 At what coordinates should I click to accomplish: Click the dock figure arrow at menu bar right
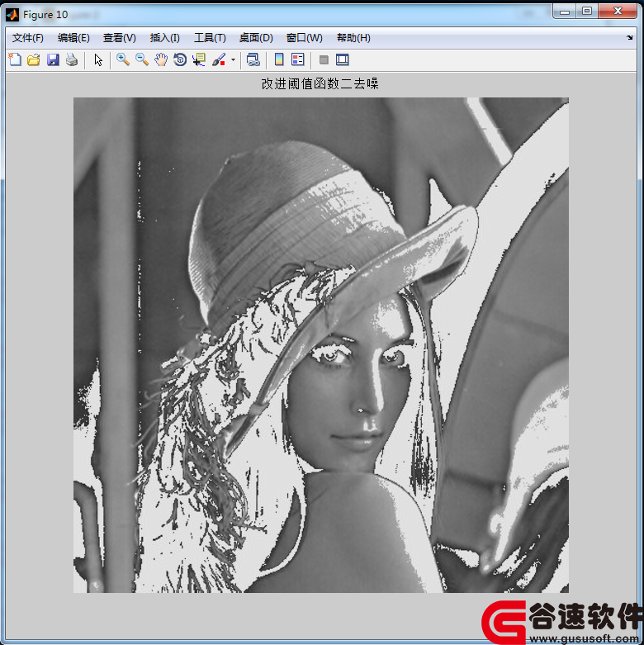coord(629,37)
